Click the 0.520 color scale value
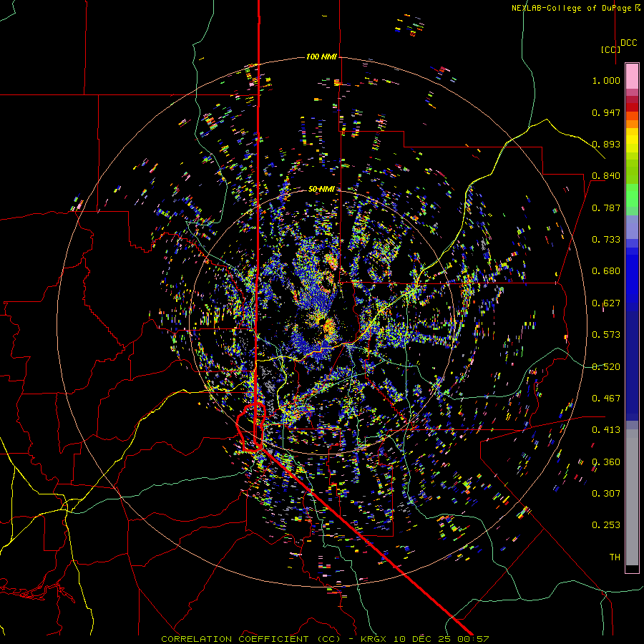The width and height of the screenshot is (644, 644). pyautogui.click(x=606, y=367)
